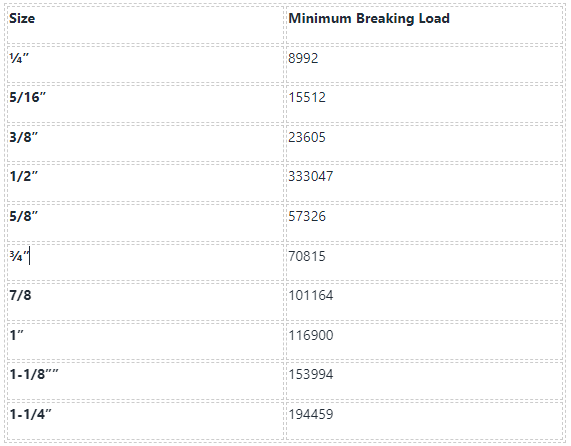Image resolution: width=571 pixels, height=446 pixels.
Task: Click the 153994 value cell
Action: [425, 380]
